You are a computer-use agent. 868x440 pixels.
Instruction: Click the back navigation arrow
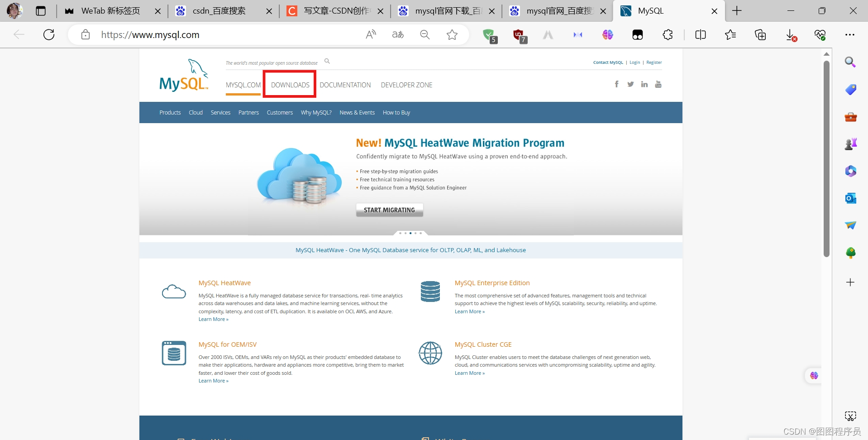[19, 34]
